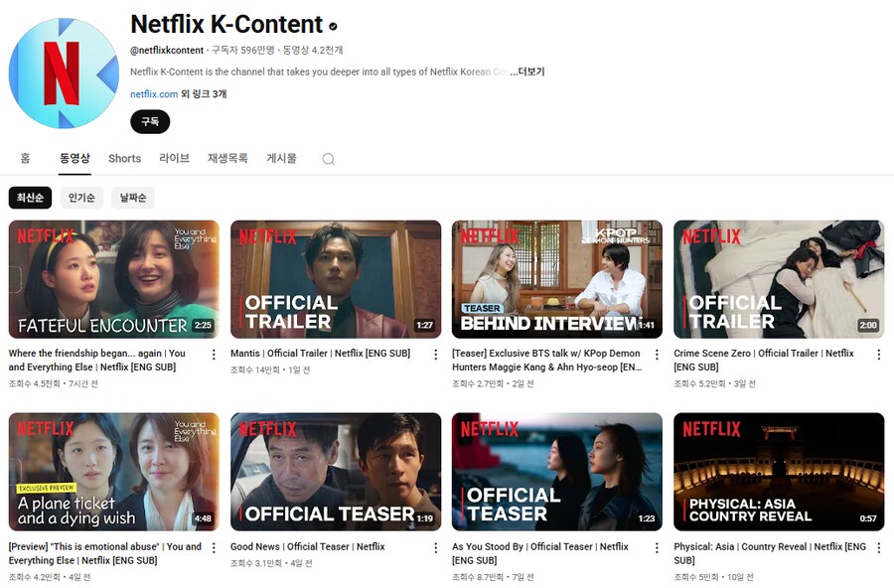The height and width of the screenshot is (588, 894).
Task: Open the Physical: Asia Country Reveal thumbnail
Action: coord(779,472)
